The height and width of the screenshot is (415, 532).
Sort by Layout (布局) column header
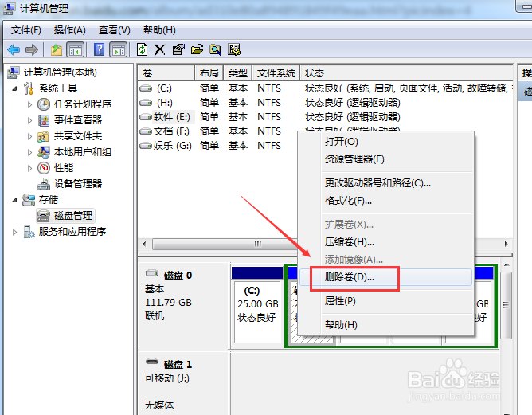(209, 72)
